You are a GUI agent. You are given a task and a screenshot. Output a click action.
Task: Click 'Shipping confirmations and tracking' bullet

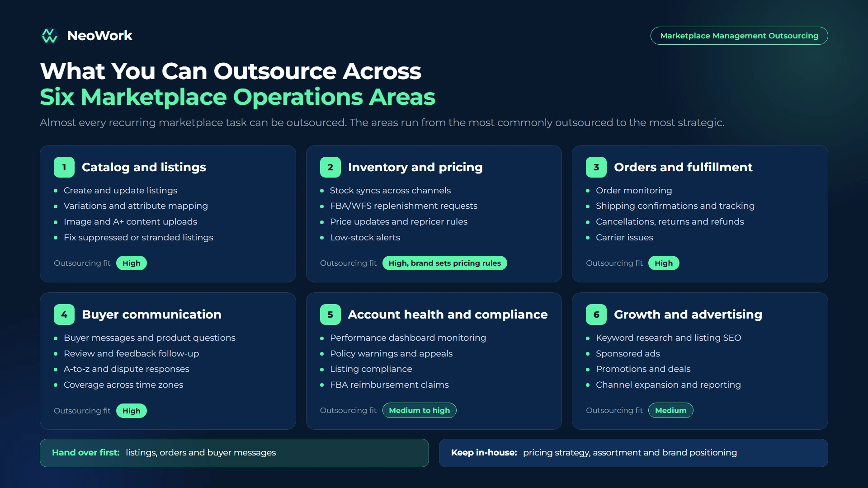click(x=675, y=206)
